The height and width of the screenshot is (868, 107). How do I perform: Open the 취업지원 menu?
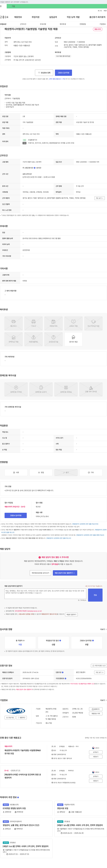click(x=36, y=17)
